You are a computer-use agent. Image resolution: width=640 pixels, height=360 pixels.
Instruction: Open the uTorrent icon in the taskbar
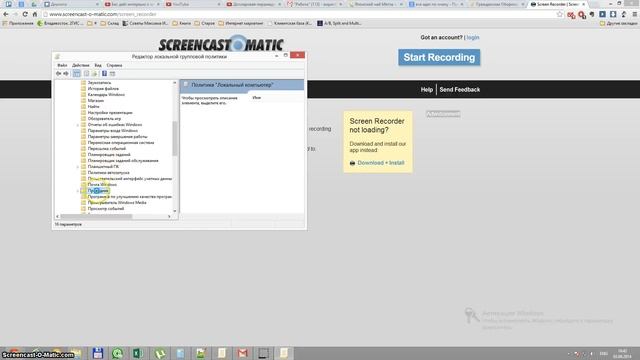[x=160, y=353]
